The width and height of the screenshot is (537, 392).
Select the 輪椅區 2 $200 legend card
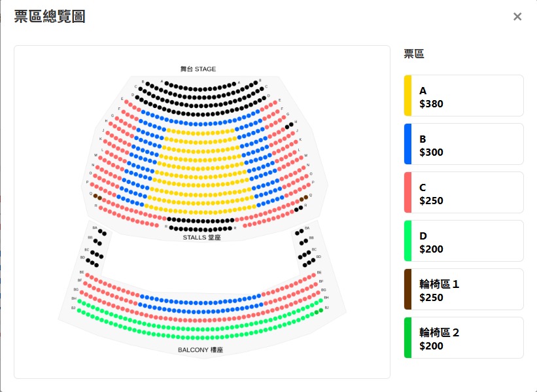tap(464, 338)
